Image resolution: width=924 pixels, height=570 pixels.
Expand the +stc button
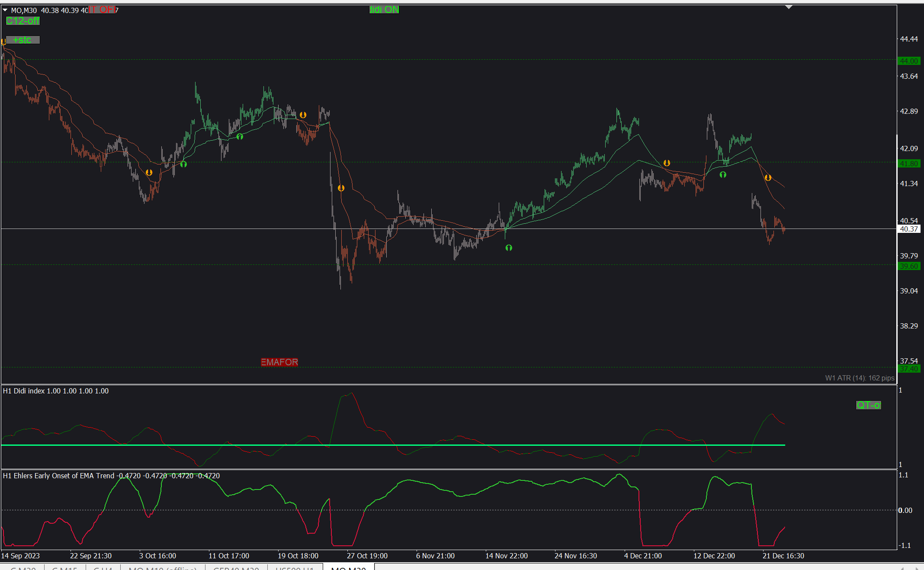click(22, 40)
